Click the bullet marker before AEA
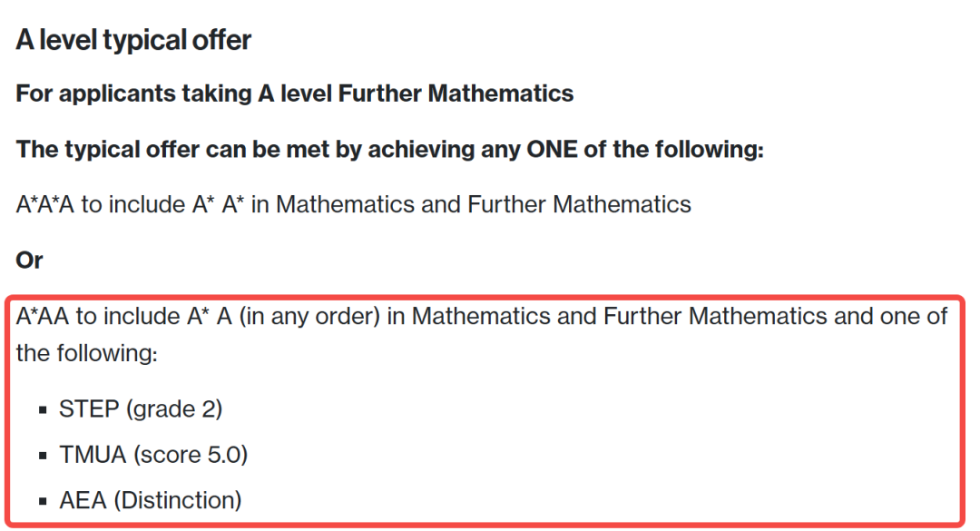This screenshot has height=531, width=980. click(x=42, y=501)
